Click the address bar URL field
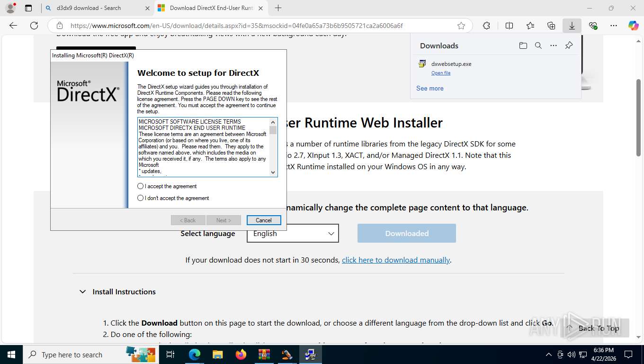Screen dimensions: 644x364 (237, 26)
